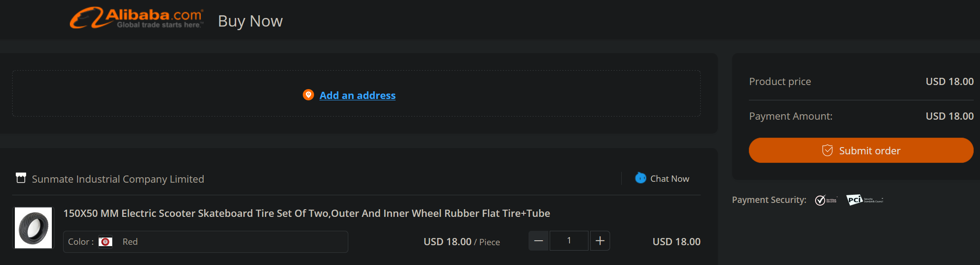The height and width of the screenshot is (265, 980).
Task: Open the tire product thumbnail image
Action: click(33, 228)
